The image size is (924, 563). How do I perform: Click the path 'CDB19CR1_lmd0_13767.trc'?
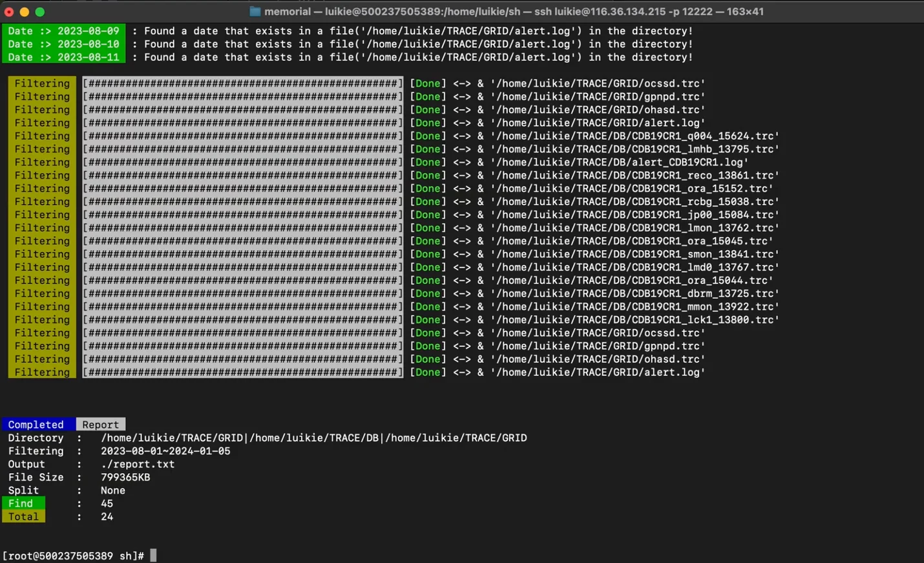point(703,268)
